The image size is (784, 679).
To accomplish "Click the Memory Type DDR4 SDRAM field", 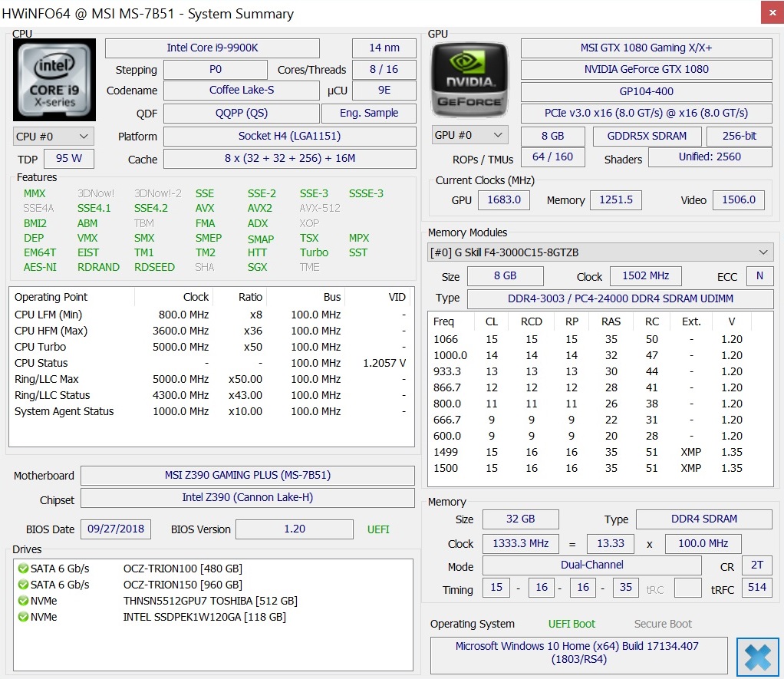I will (x=704, y=519).
